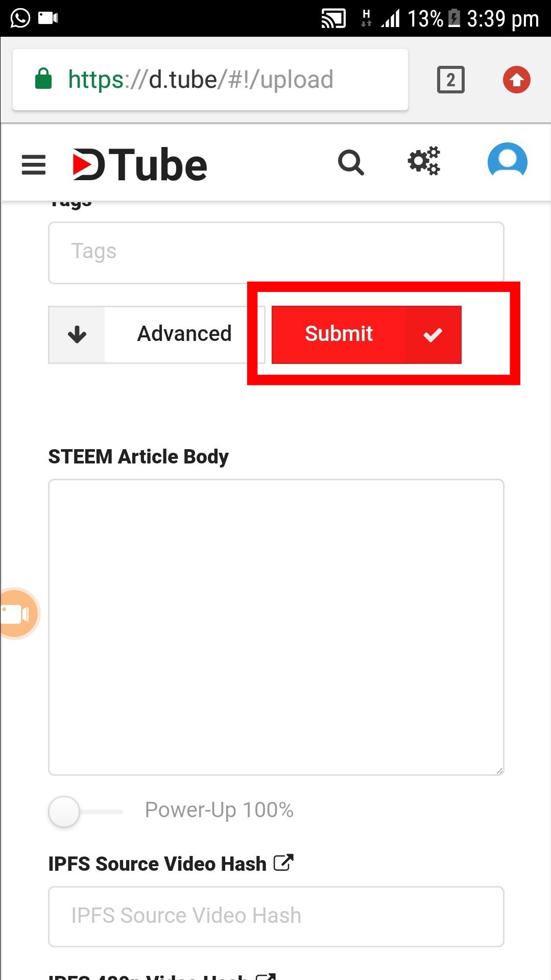Tap the green padlock security icon

pyautogui.click(x=43, y=79)
